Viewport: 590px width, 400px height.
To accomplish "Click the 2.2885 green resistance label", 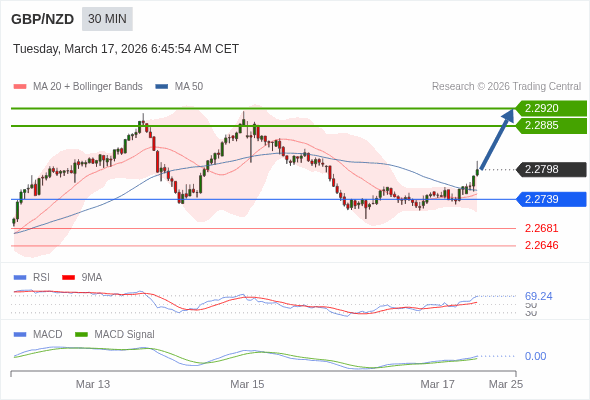I will click(x=551, y=126).
